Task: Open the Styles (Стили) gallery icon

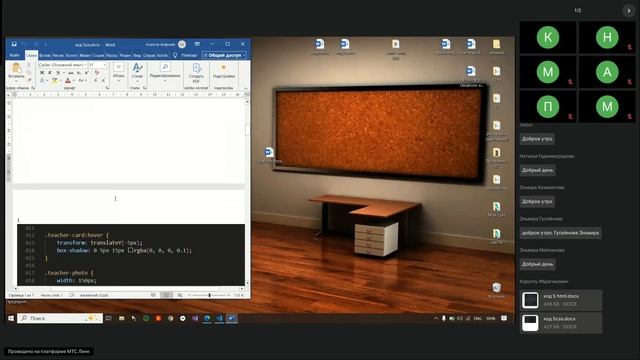Action: coord(138,68)
